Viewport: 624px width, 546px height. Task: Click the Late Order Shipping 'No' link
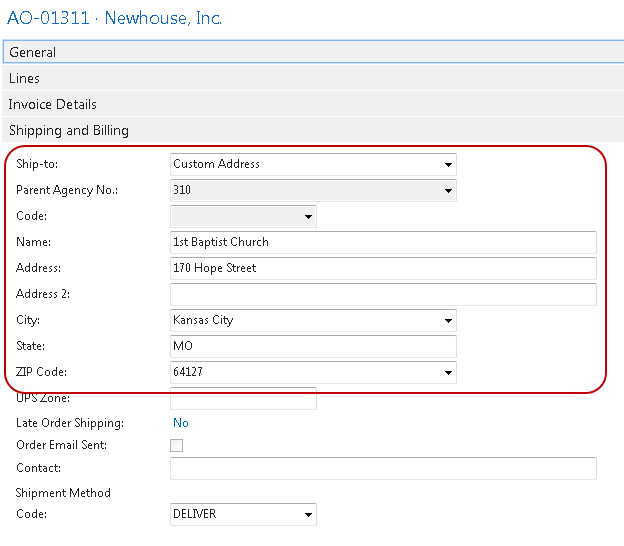click(x=180, y=423)
